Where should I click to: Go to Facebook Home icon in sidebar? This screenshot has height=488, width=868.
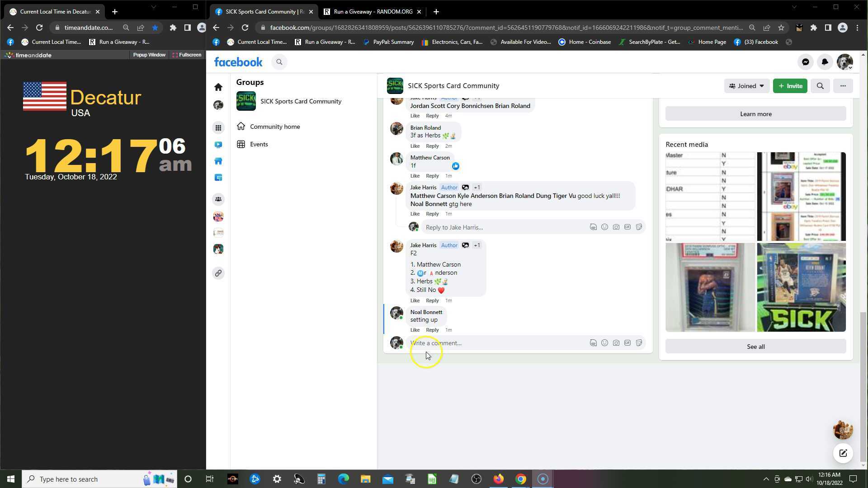[218, 87]
